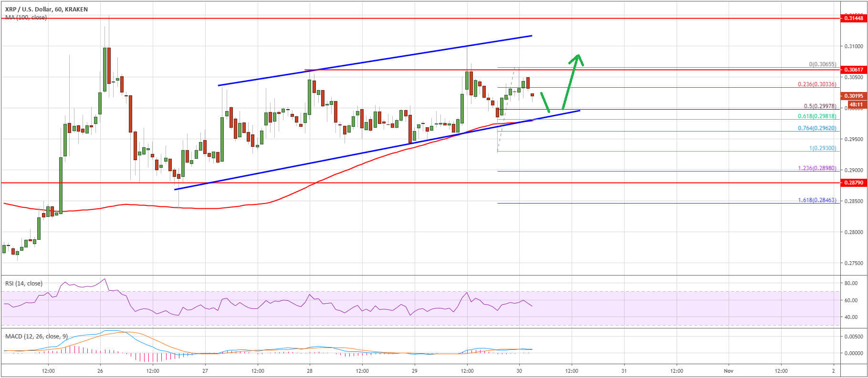Click the date label 29 on time axis
The image size is (868, 378).
click(414, 370)
